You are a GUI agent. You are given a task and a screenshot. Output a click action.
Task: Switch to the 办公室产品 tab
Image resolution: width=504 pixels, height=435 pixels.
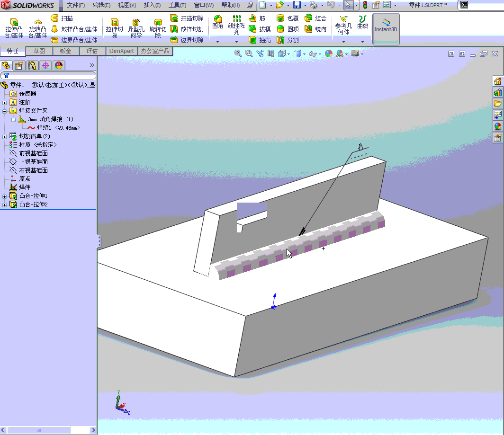click(155, 51)
